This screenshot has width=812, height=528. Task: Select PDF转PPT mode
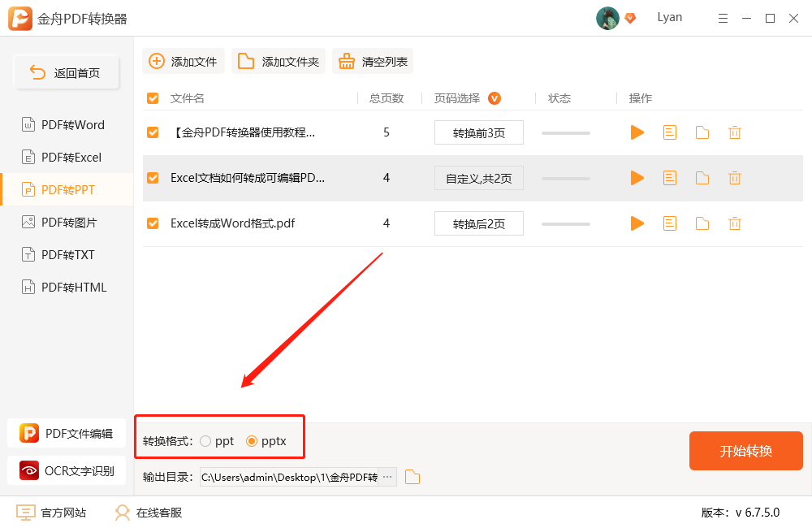[67, 189]
